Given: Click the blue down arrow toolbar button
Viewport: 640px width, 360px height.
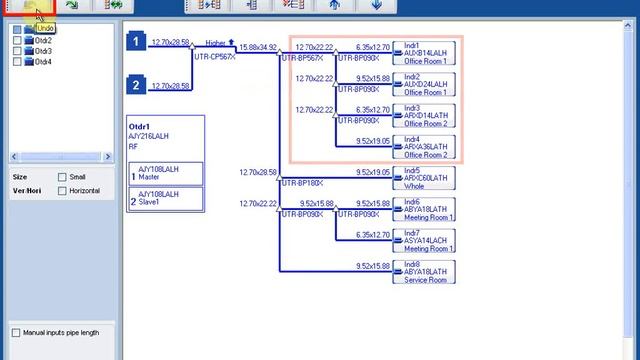Looking at the screenshot, I should coord(376,5).
